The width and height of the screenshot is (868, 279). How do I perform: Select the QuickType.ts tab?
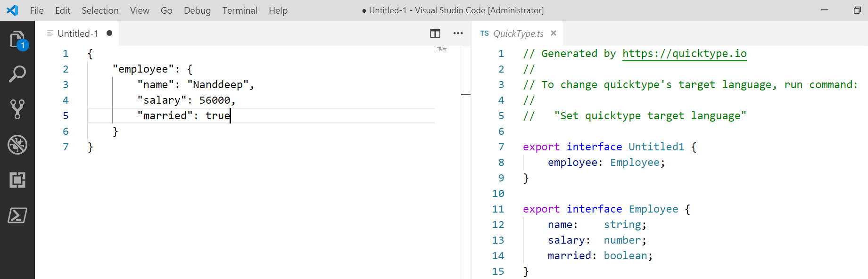pyautogui.click(x=518, y=33)
